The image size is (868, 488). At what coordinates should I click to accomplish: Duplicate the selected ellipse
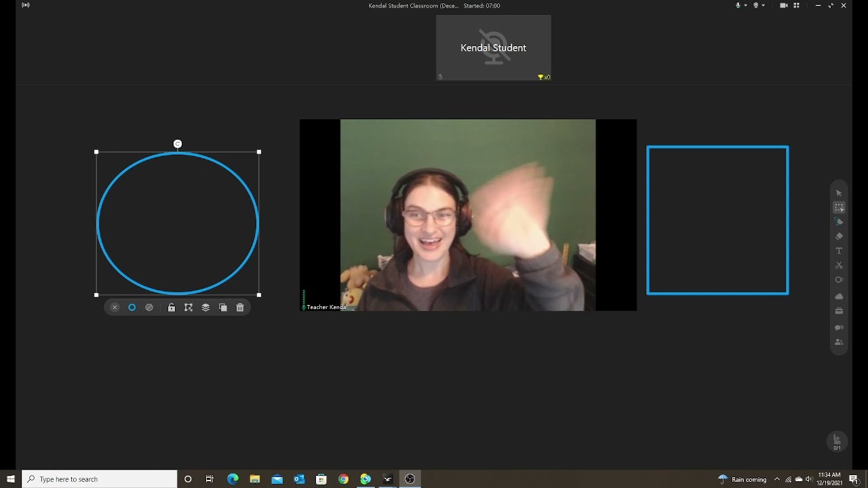click(x=223, y=308)
